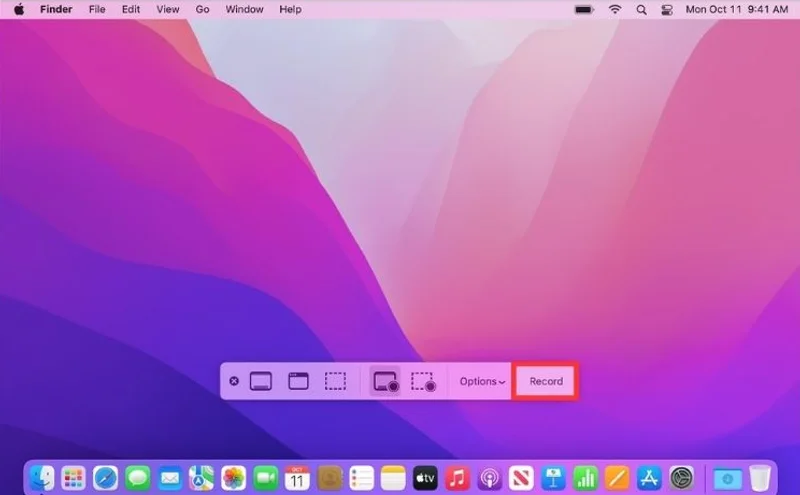Screen dimensions: 800x495
Task: Open Spotlight search in menu bar
Action: (639, 9)
